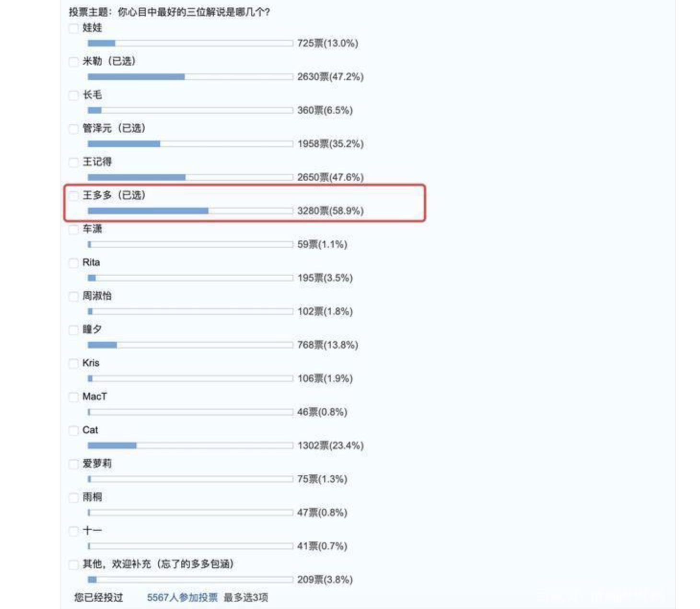
Task: Check the 雨桐 checkbox
Action: click(x=73, y=498)
